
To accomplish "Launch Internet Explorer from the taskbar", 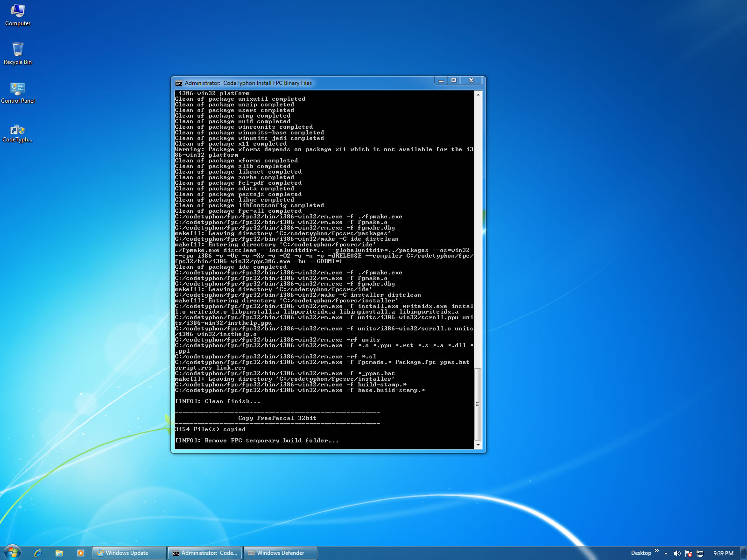I will 38,553.
